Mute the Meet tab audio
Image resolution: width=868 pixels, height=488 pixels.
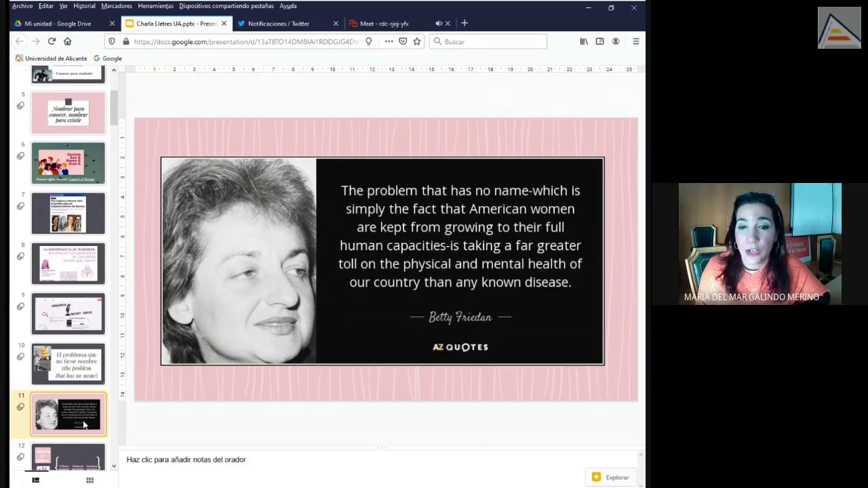438,24
